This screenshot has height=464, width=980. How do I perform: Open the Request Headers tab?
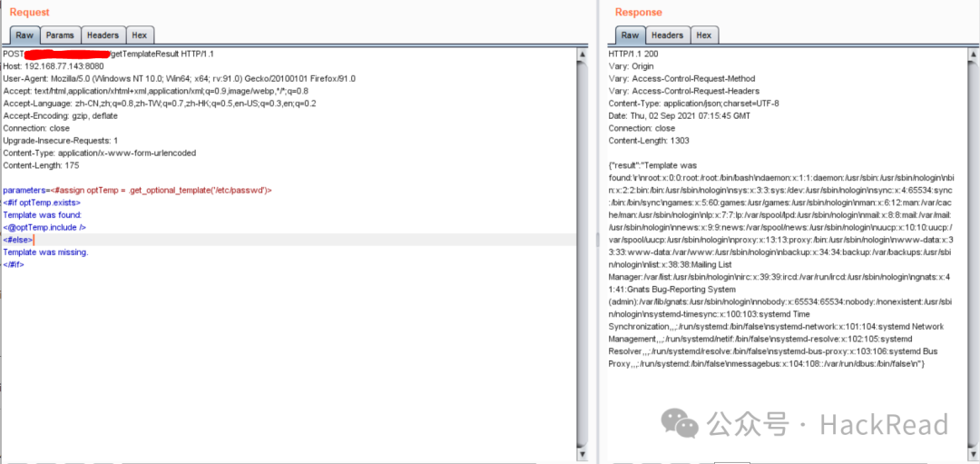click(x=103, y=35)
